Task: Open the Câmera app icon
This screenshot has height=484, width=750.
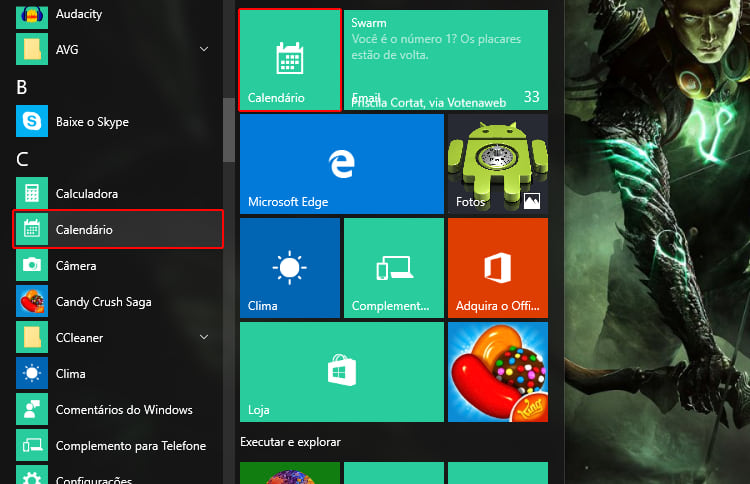Action: [32, 265]
